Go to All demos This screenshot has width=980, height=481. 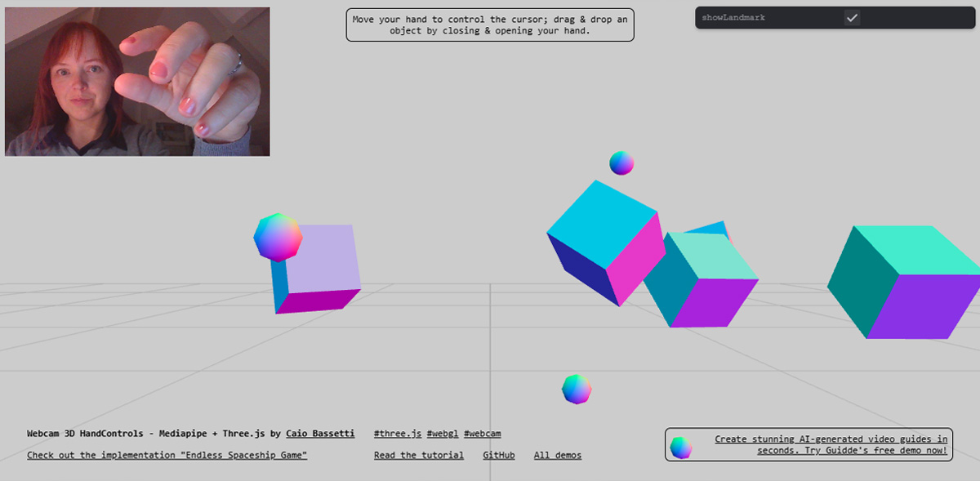[x=557, y=455]
